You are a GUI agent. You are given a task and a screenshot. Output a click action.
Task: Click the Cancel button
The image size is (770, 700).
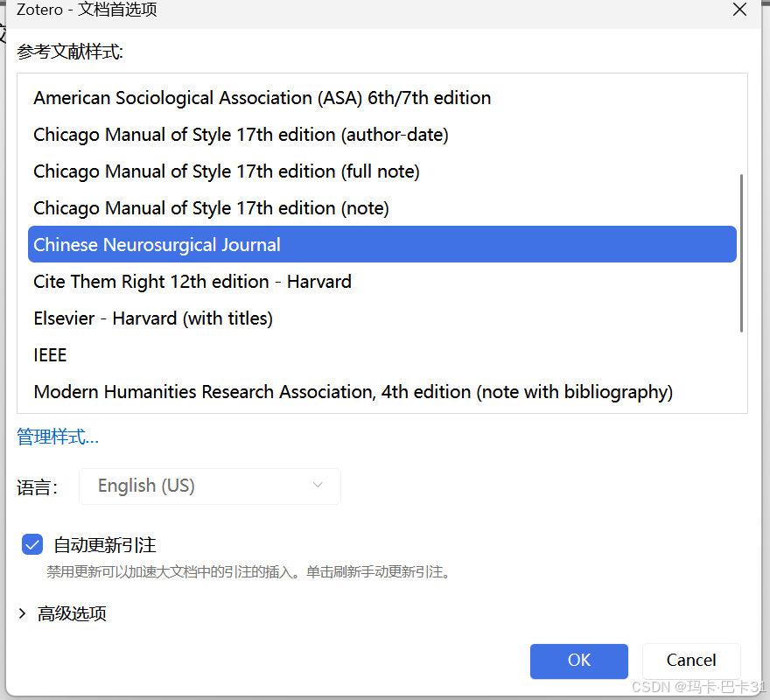[x=691, y=661]
